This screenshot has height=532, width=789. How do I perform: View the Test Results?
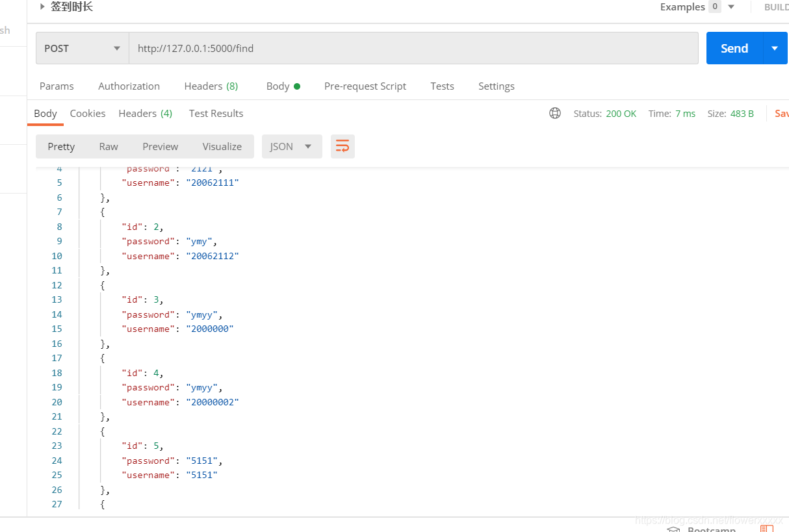click(216, 113)
